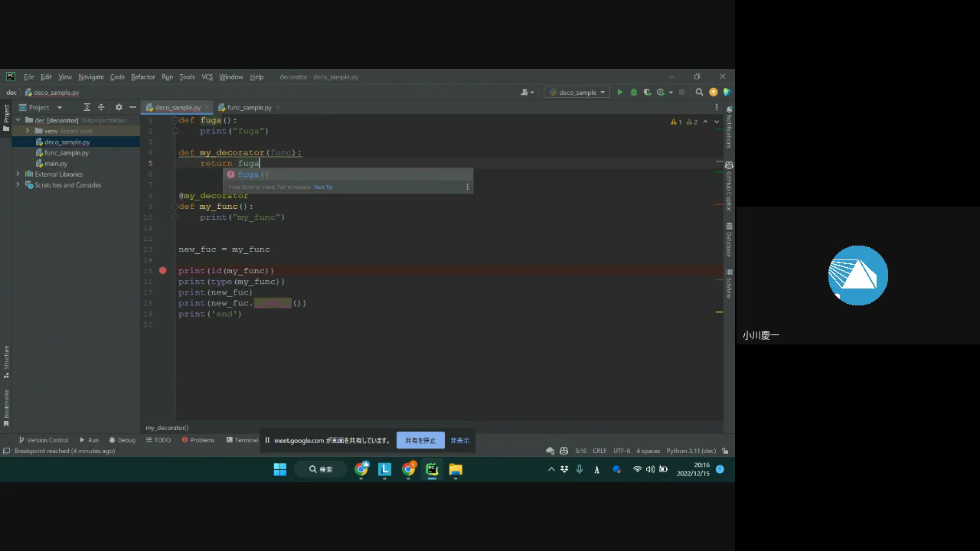This screenshot has height=551, width=980.
Task: Run deco_sample with the green play icon
Action: pyautogui.click(x=620, y=93)
